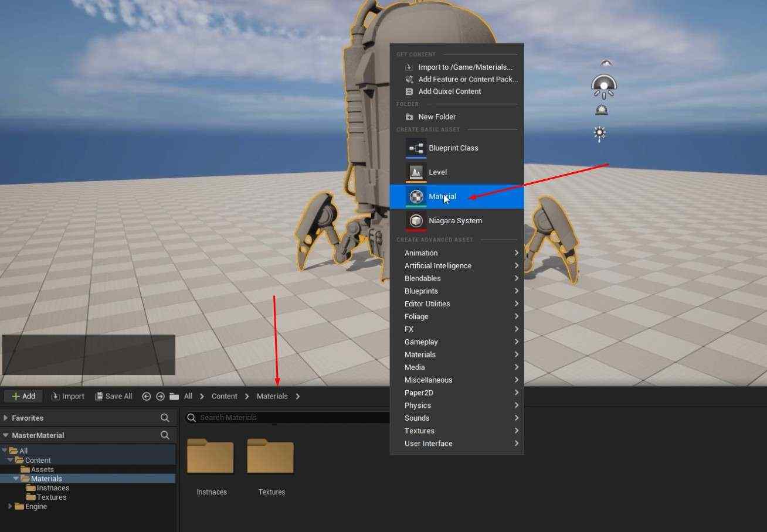Click the search icon beside MasterMaterial
Image resolution: width=767 pixels, height=532 pixels.
tap(165, 435)
